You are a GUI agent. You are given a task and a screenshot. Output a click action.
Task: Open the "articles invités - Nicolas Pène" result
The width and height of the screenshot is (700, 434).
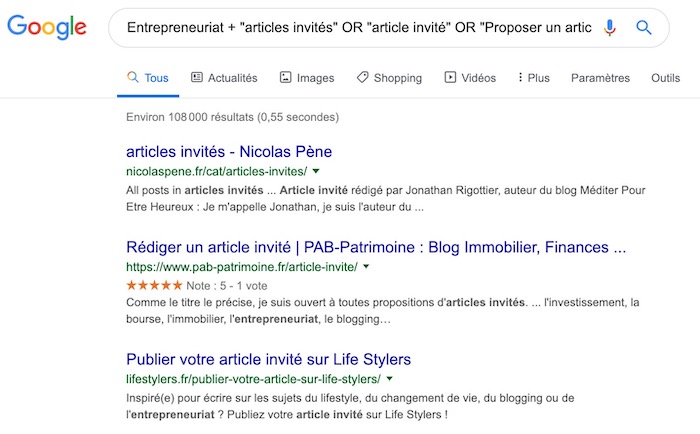(x=229, y=152)
